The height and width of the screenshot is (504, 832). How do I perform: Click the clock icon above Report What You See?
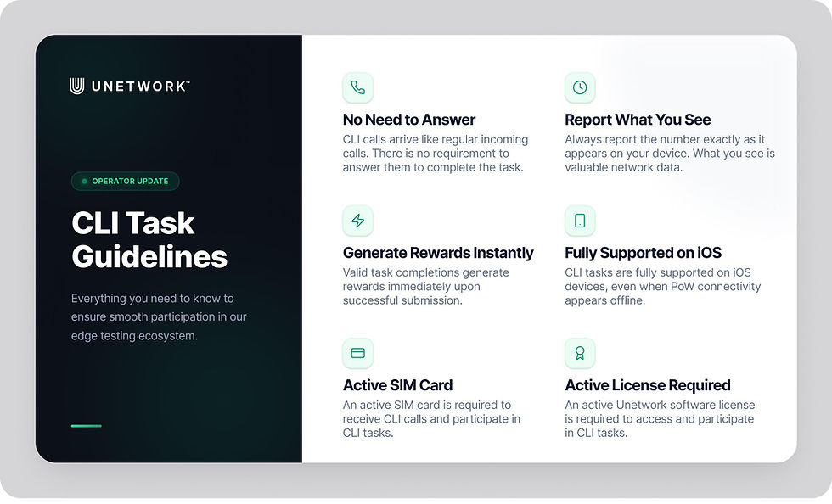580,87
